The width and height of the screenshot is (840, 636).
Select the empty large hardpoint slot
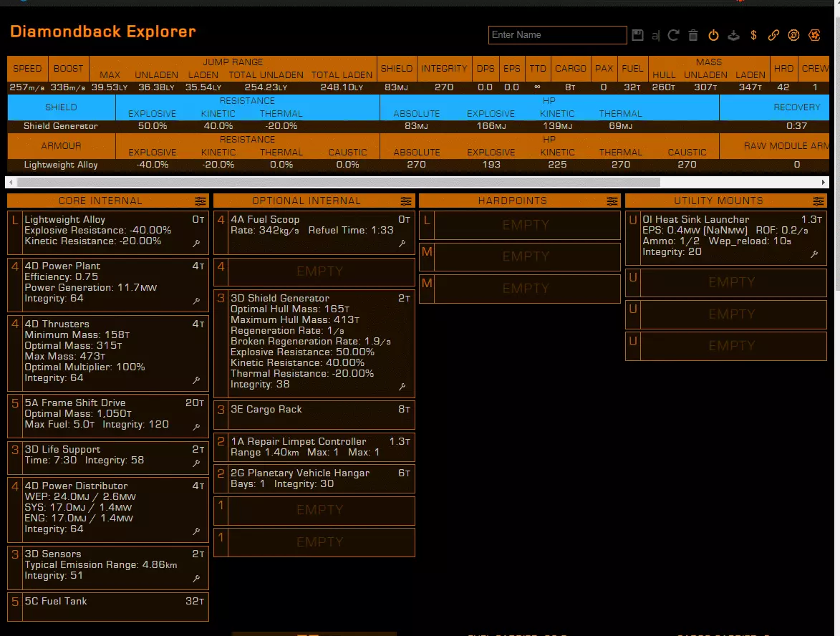point(526,225)
